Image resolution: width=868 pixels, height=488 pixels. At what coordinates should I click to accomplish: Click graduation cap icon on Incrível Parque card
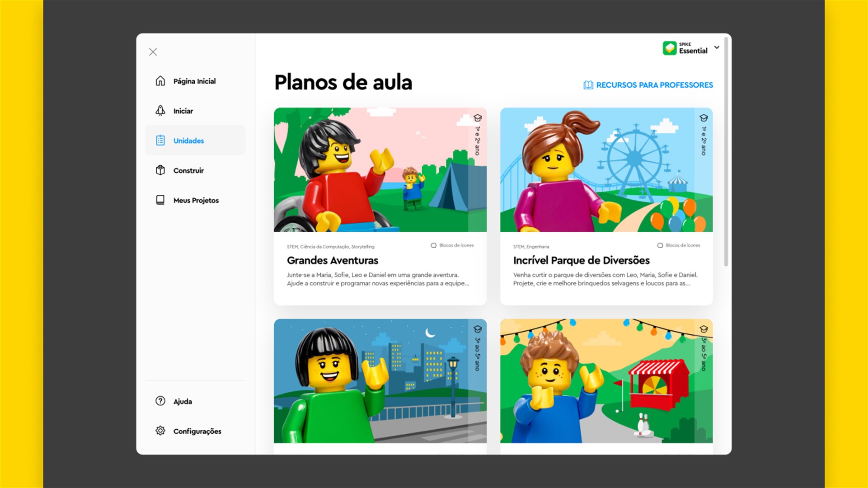(x=704, y=118)
